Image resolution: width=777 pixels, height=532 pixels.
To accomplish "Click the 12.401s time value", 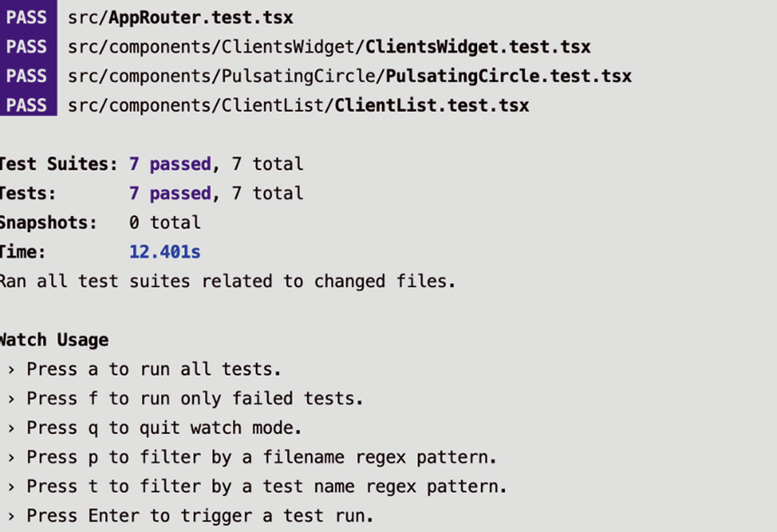I will click(165, 252).
